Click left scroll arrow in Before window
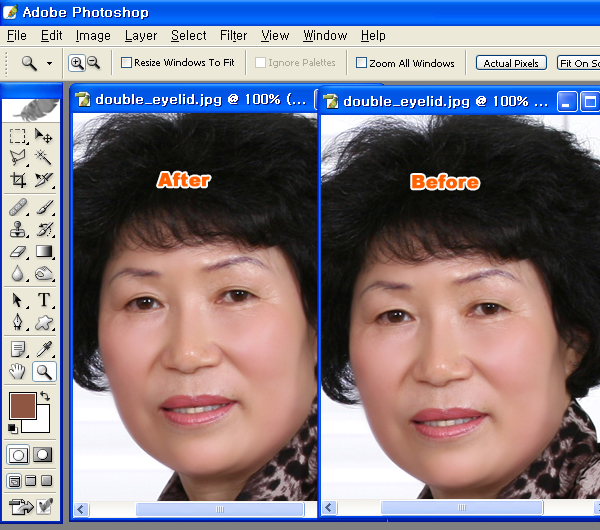This screenshot has height=530, width=600. coord(329,508)
